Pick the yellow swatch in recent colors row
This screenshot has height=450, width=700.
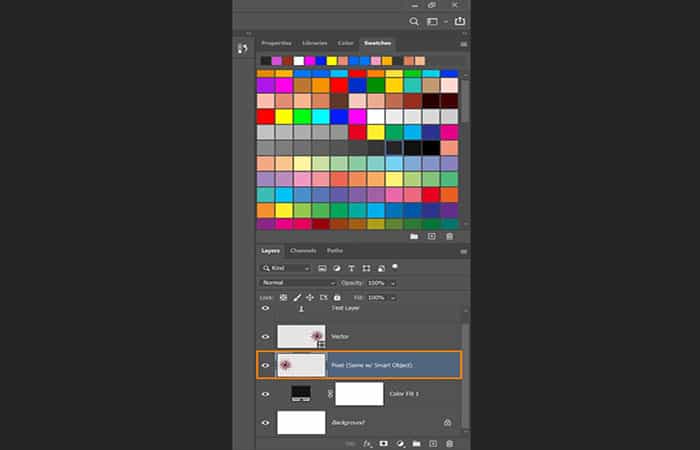click(x=332, y=61)
